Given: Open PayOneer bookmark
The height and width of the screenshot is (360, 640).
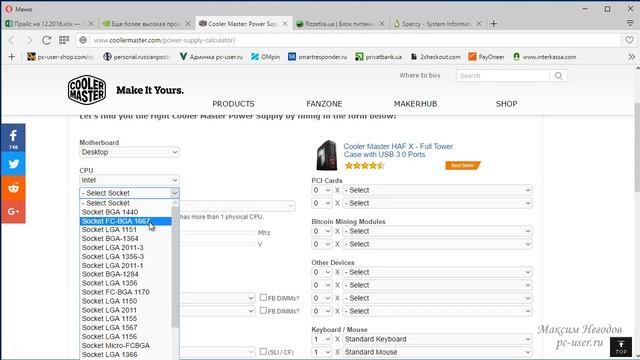Looking at the screenshot, I should coord(487,57).
